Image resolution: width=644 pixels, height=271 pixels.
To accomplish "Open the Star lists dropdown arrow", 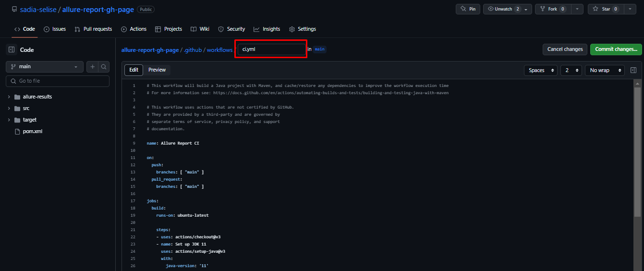I will pyautogui.click(x=630, y=9).
